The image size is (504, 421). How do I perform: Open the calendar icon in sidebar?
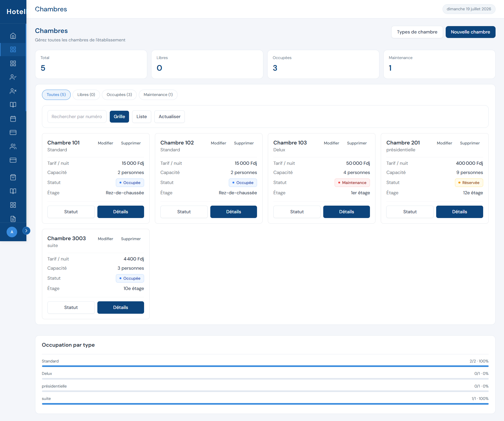point(13,119)
